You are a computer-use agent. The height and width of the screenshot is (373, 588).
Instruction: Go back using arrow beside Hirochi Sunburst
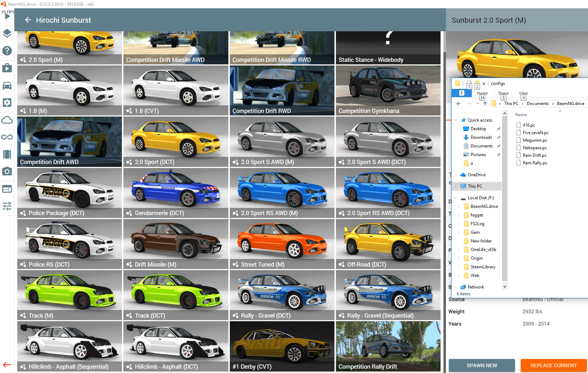pos(28,20)
